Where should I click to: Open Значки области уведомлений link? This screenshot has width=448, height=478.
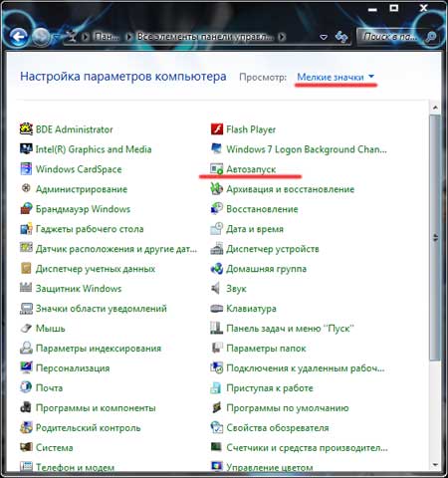[x=102, y=309]
